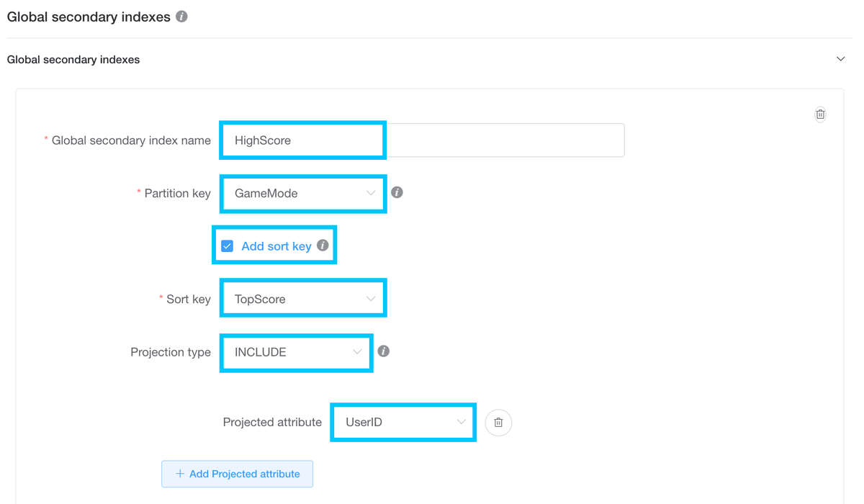864x504 pixels.
Task: Collapse the Global secondary indexes section
Action: pyautogui.click(x=840, y=58)
